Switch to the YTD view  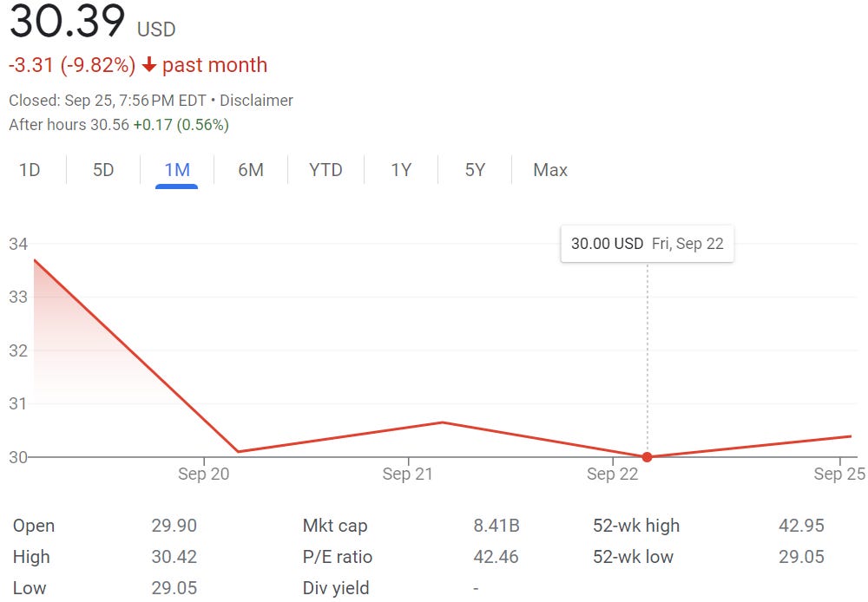click(x=325, y=170)
